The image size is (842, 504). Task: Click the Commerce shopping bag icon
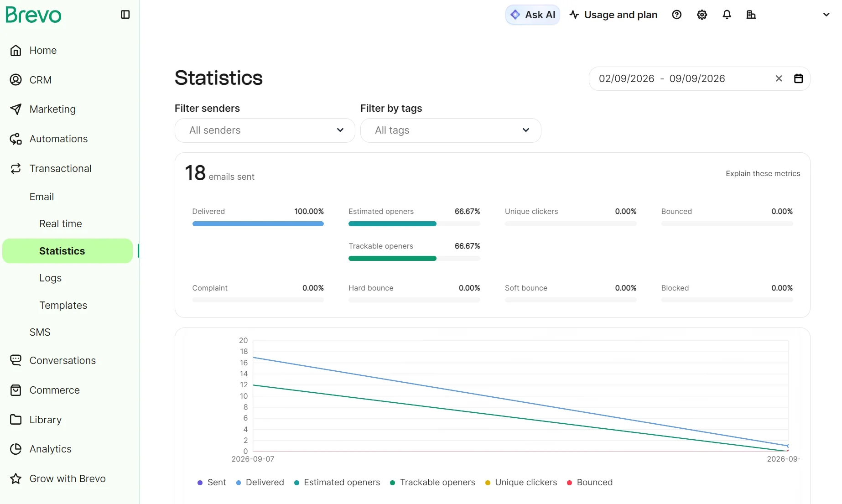coord(16,390)
